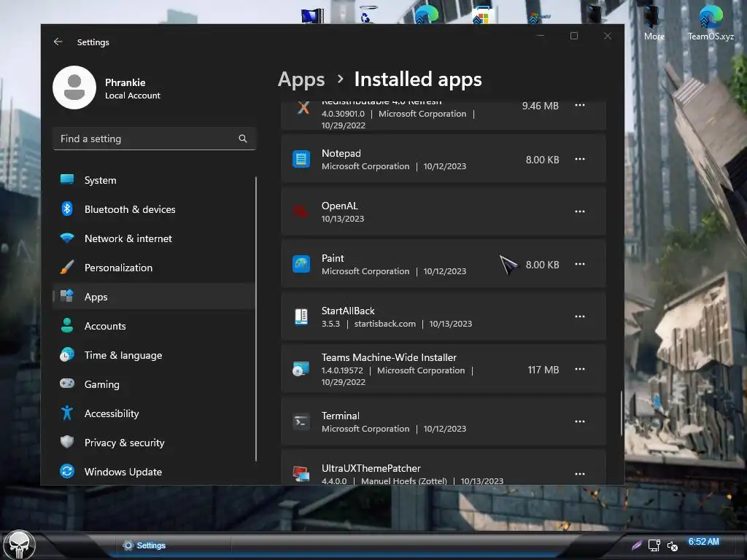Click the Apps breadcrumb link
Image resolution: width=747 pixels, height=560 pixels.
301,79
